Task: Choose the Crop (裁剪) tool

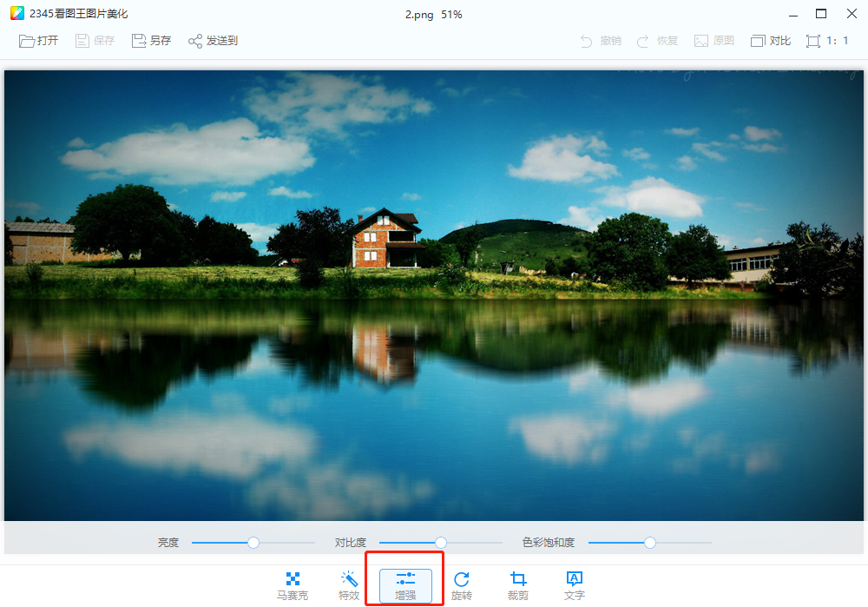Action: [518, 586]
